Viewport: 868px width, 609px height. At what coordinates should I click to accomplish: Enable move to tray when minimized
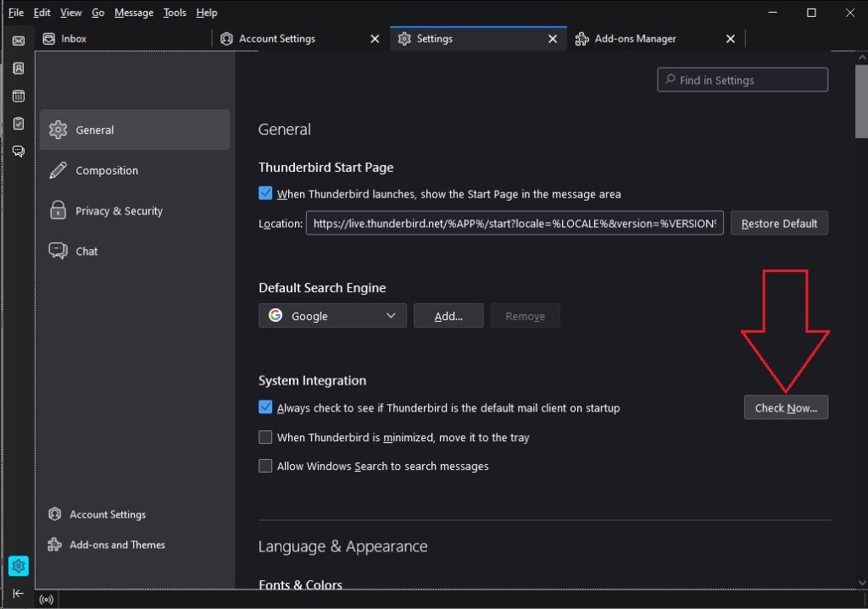coord(265,437)
